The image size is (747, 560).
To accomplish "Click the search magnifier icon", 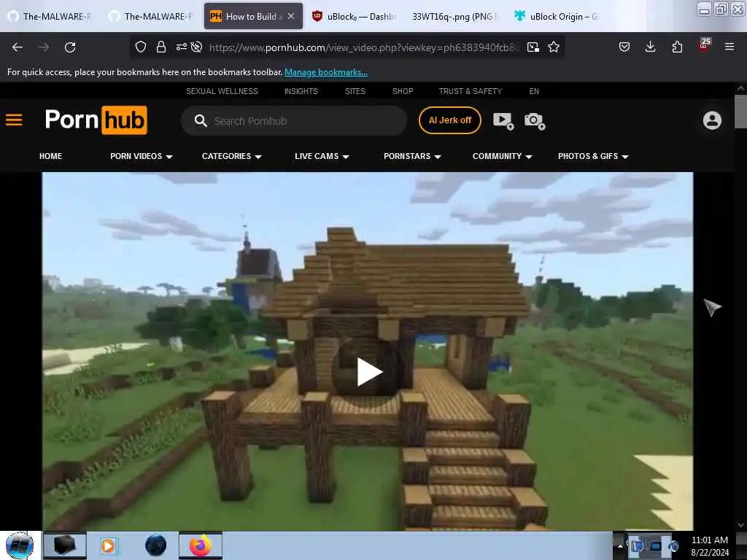I will [x=201, y=121].
